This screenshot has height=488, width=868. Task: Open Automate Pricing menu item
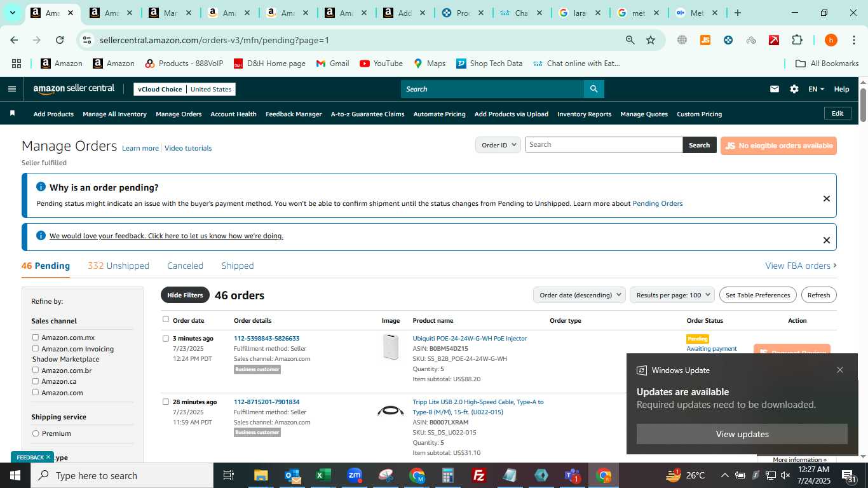pyautogui.click(x=439, y=114)
